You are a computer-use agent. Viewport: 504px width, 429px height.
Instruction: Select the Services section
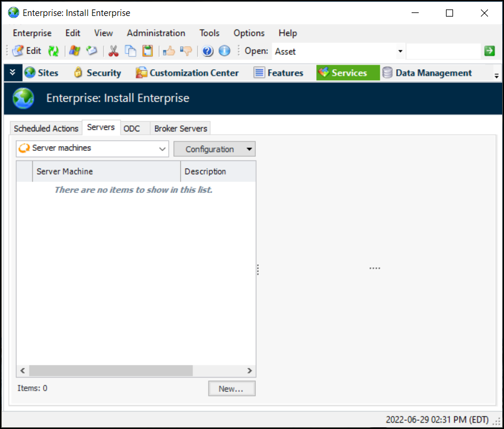click(348, 73)
